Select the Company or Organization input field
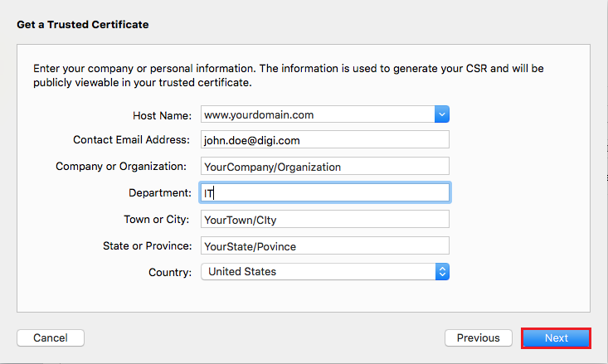The image size is (608, 364). (324, 167)
